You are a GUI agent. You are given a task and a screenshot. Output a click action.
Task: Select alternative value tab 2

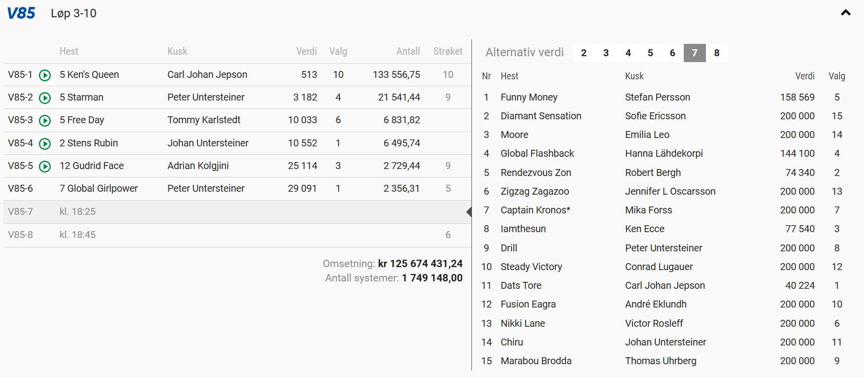(x=584, y=53)
